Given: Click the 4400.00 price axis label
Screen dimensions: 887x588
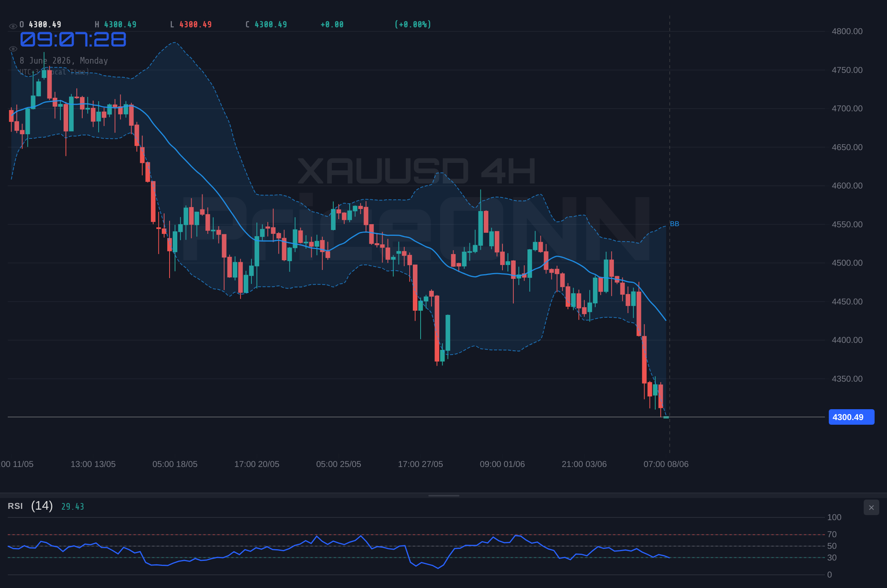Looking at the screenshot, I should (x=847, y=340).
